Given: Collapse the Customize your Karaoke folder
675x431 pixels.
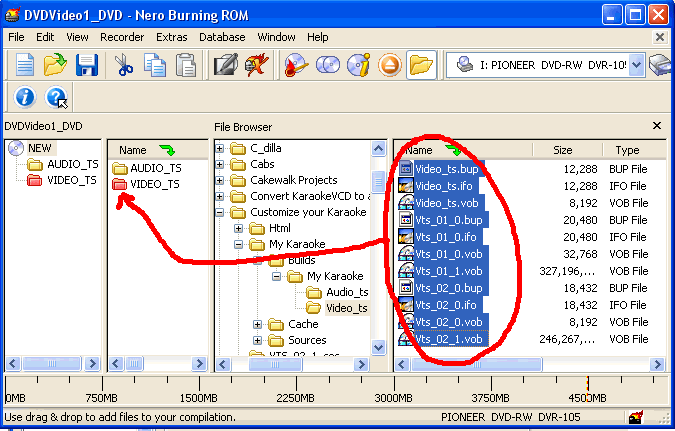Looking at the screenshot, I should click(220, 212).
